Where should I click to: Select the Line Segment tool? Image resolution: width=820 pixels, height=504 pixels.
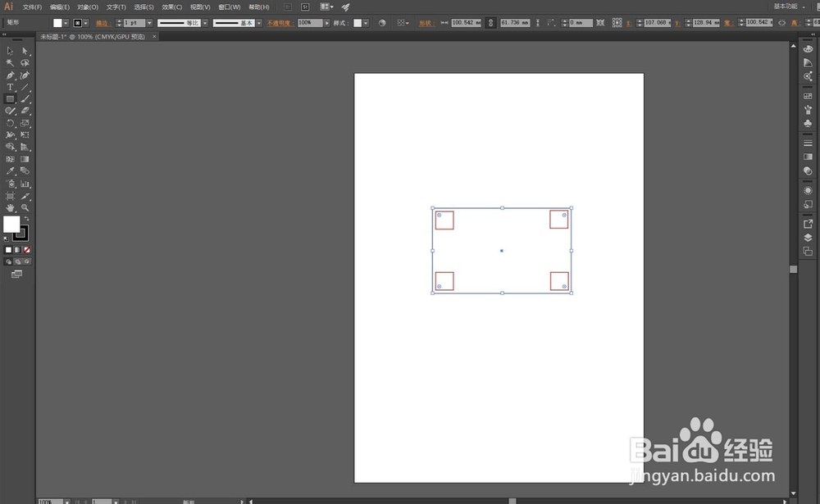25,87
